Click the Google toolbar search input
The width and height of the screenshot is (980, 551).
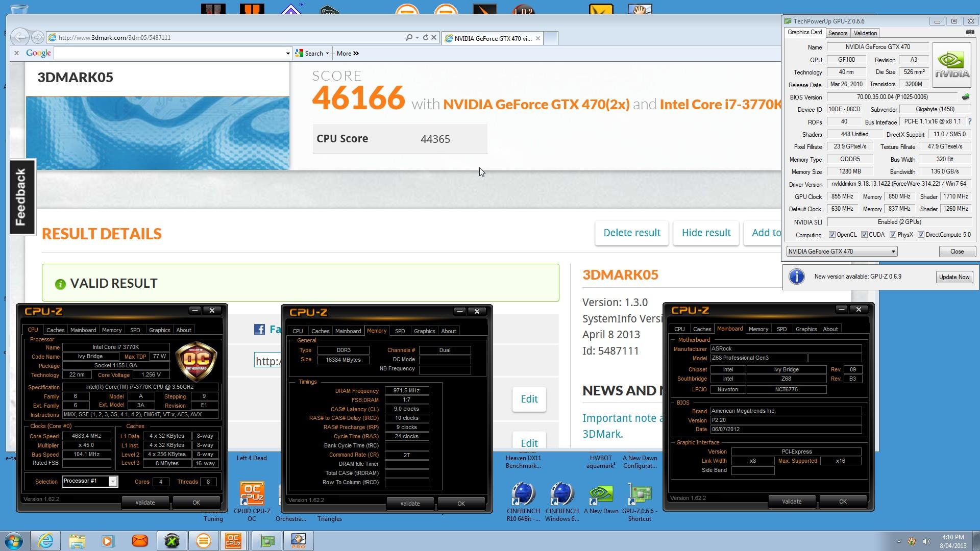tap(169, 54)
